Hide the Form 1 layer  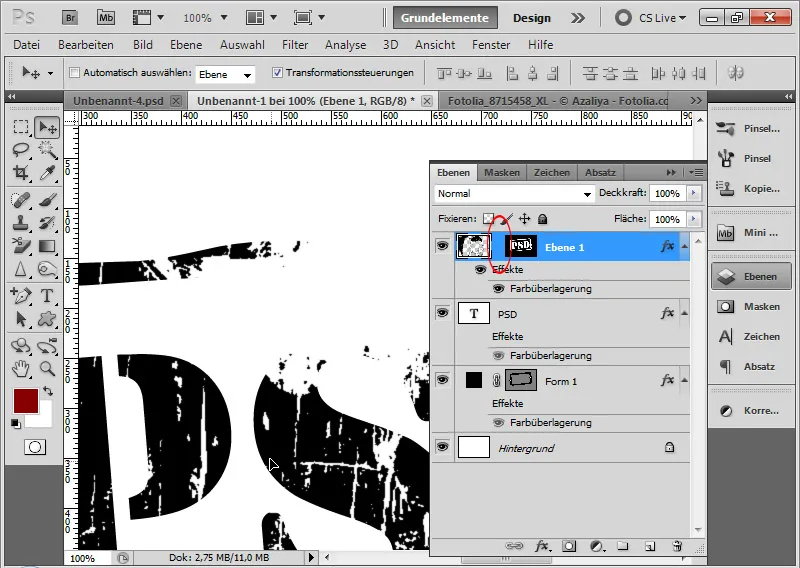pyautogui.click(x=442, y=380)
